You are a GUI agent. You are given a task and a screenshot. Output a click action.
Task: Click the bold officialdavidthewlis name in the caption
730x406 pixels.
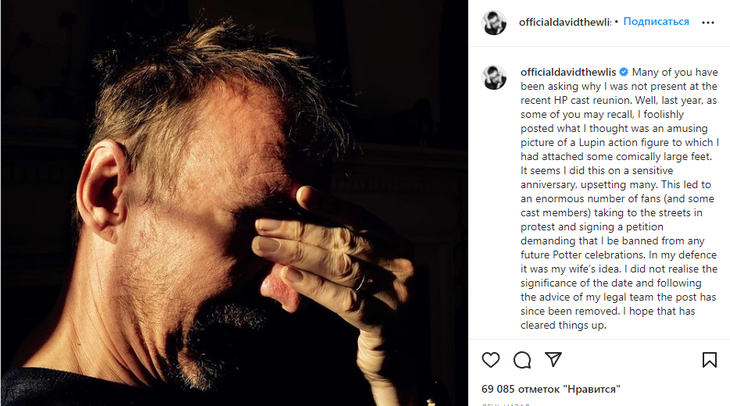point(568,73)
